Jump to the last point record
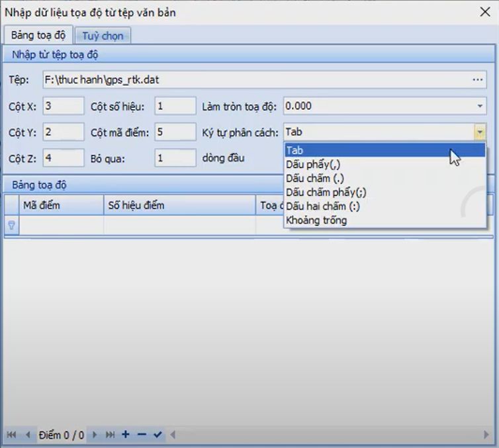This screenshot has height=448, width=499. tap(110, 435)
